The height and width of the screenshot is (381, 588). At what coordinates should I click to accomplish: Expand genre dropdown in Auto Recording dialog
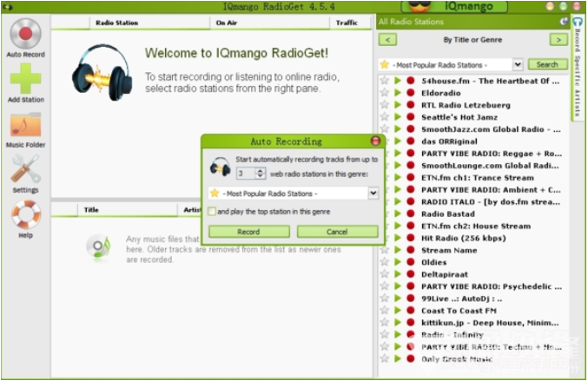373,194
